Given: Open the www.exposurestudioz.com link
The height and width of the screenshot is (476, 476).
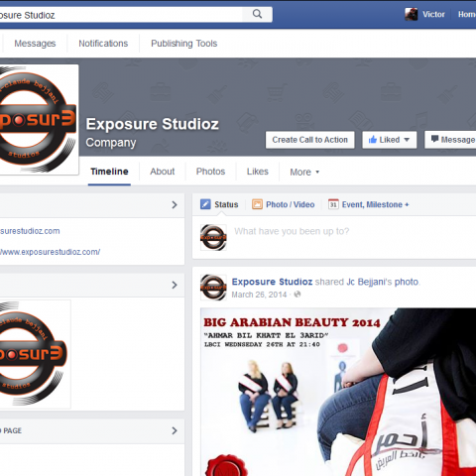Looking at the screenshot, I should [x=50, y=252].
